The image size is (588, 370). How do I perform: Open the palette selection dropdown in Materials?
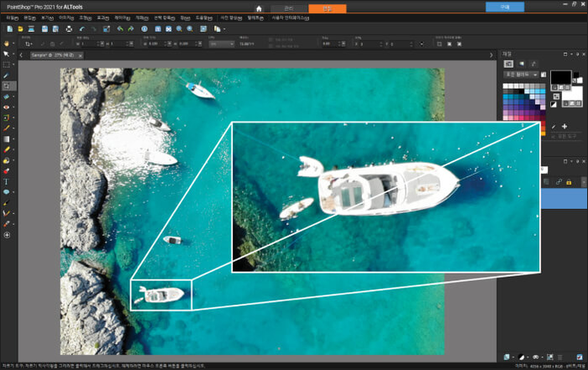coord(521,75)
